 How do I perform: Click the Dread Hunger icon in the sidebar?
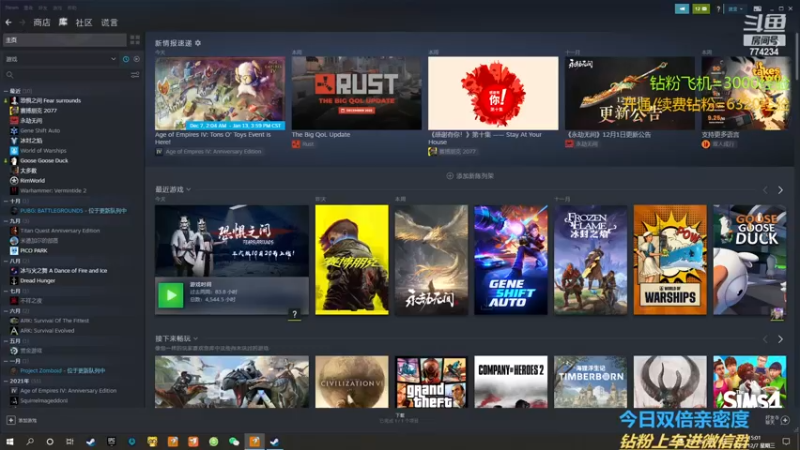14,281
